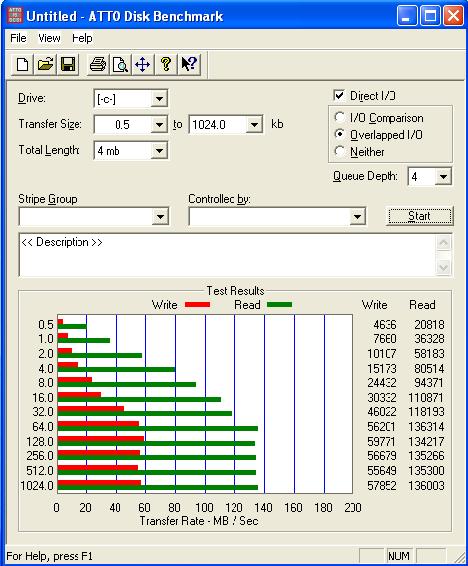Click the description box scroll down arrow
This screenshot has height=566, width=468.
(x=443, y=267)
